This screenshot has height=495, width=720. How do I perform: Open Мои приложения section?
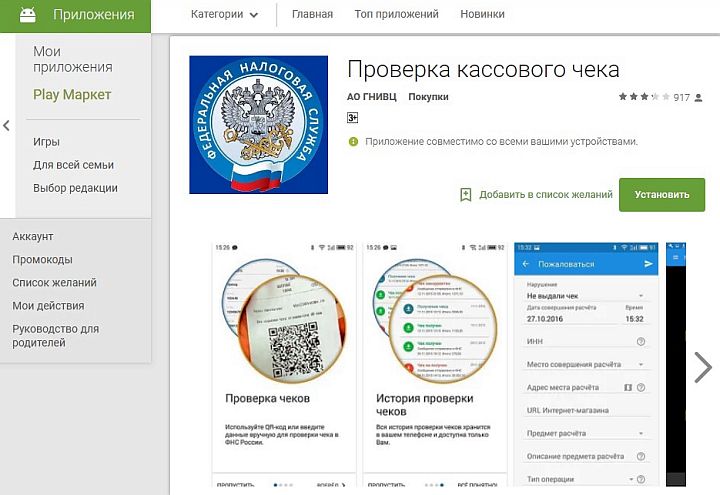tap(73, 59)
